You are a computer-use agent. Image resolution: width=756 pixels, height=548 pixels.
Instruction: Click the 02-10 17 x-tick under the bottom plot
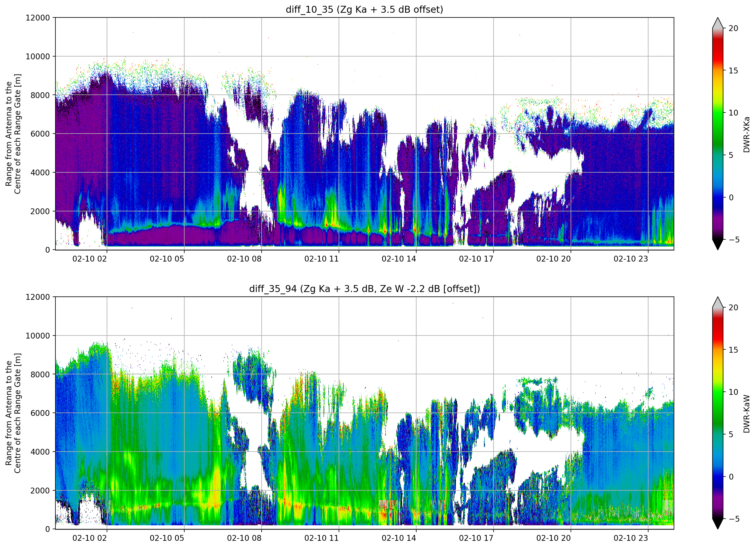tap(476, 538)
